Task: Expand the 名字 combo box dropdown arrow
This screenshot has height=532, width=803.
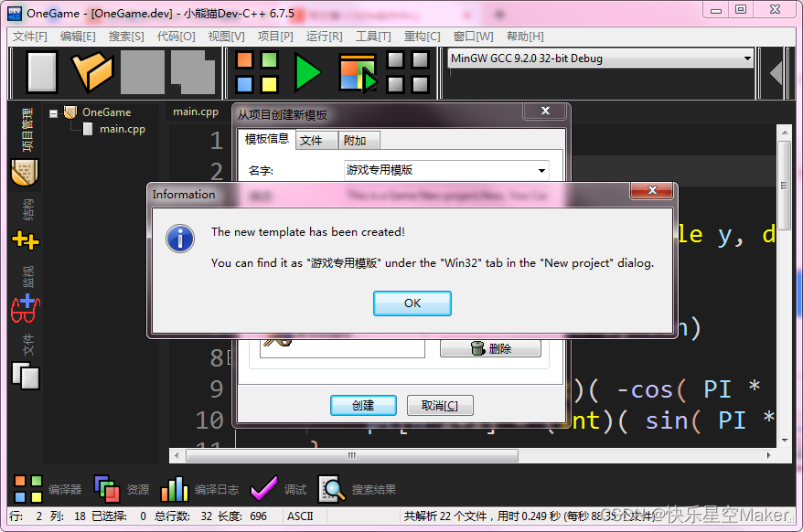Action: tap(541, 171)
